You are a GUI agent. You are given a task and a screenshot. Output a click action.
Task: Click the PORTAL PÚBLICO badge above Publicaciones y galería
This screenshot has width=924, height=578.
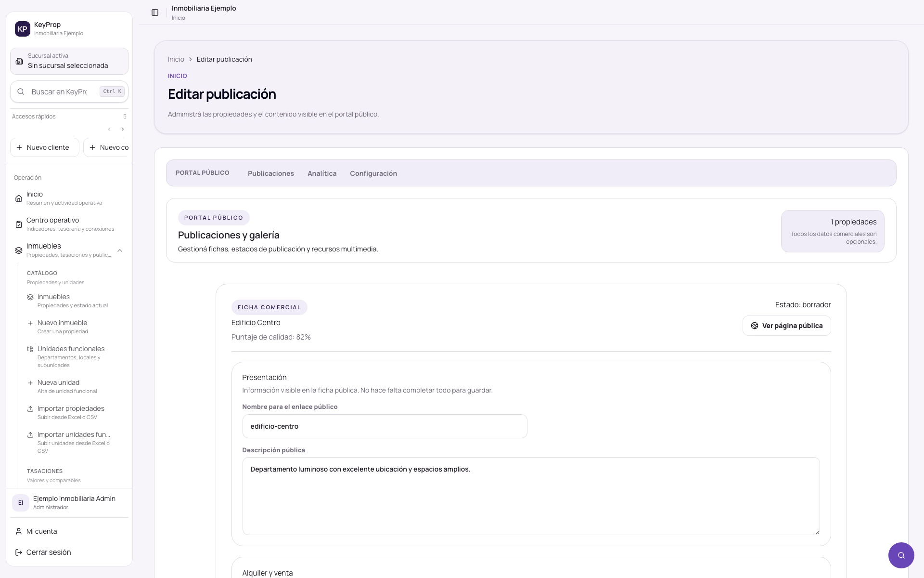point(214,218)
